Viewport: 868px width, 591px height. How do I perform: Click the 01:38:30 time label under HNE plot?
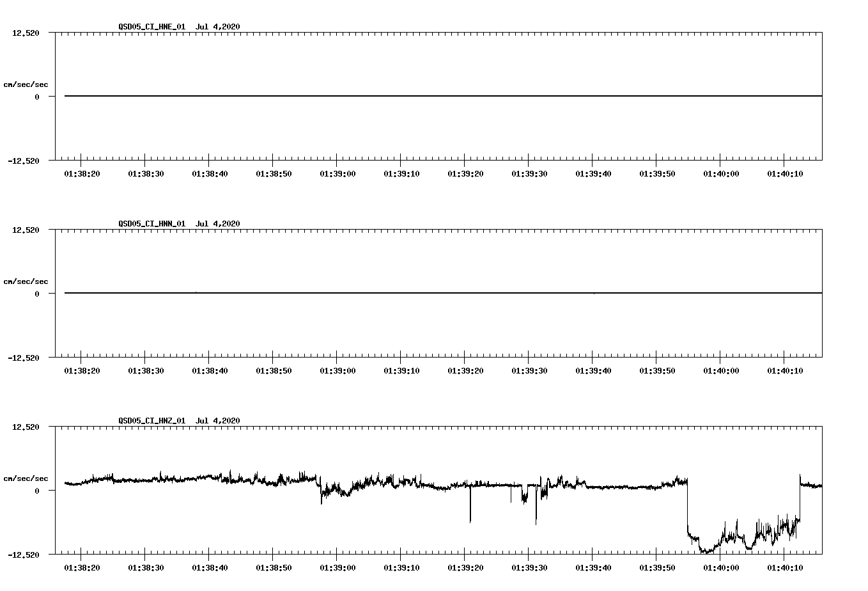(x=146, y=174)
